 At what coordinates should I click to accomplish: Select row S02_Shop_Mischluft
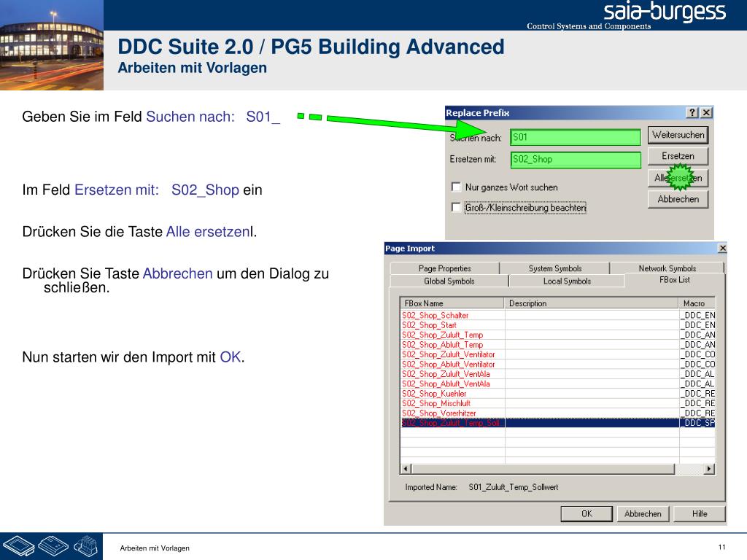[x=558, y=403]
